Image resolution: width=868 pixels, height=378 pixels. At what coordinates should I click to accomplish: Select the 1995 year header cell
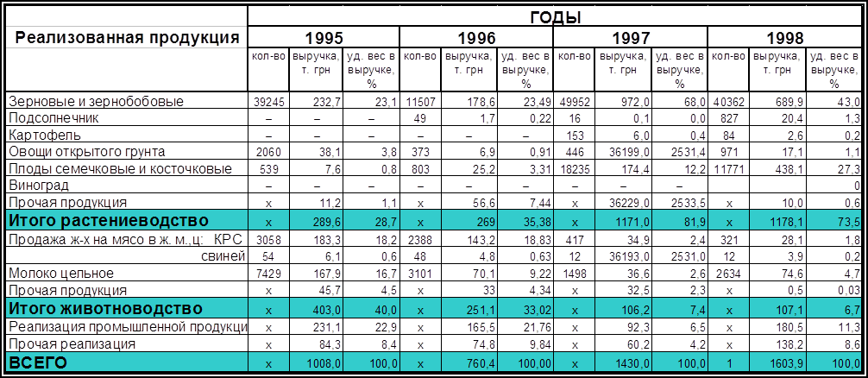324,37
